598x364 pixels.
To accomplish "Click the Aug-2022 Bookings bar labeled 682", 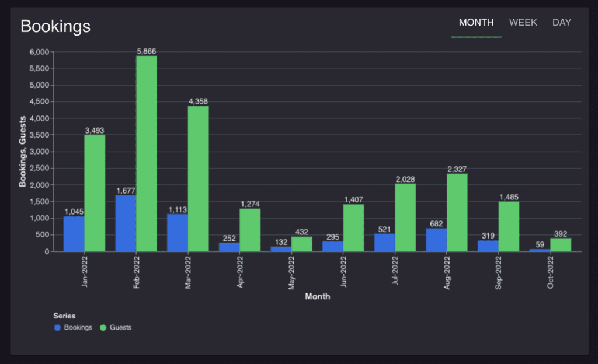I will pyautogui.click(x=437, y=240).
